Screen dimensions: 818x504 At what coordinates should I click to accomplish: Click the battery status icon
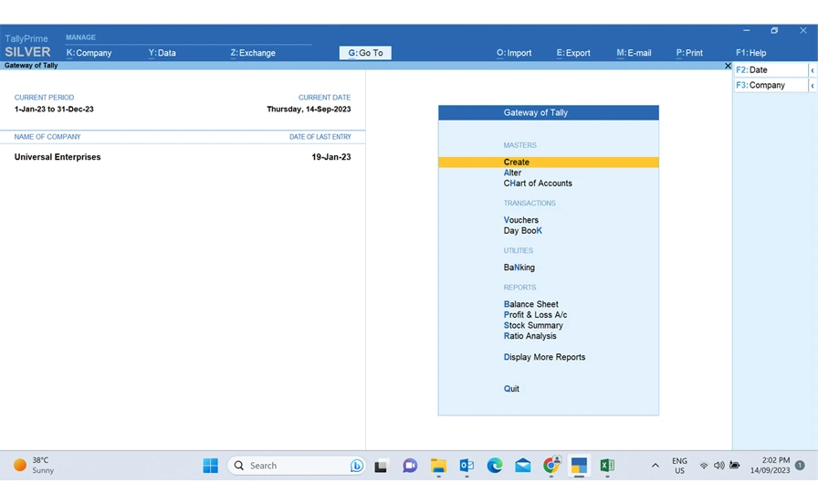735,466
